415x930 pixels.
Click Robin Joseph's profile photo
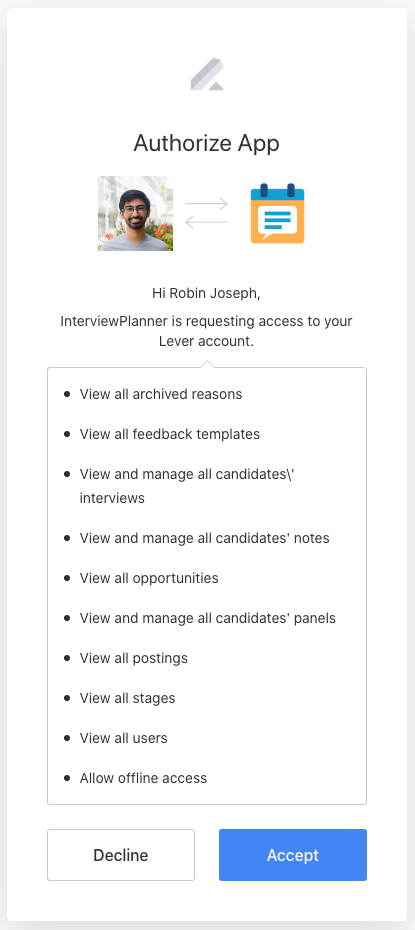(136, 214)
